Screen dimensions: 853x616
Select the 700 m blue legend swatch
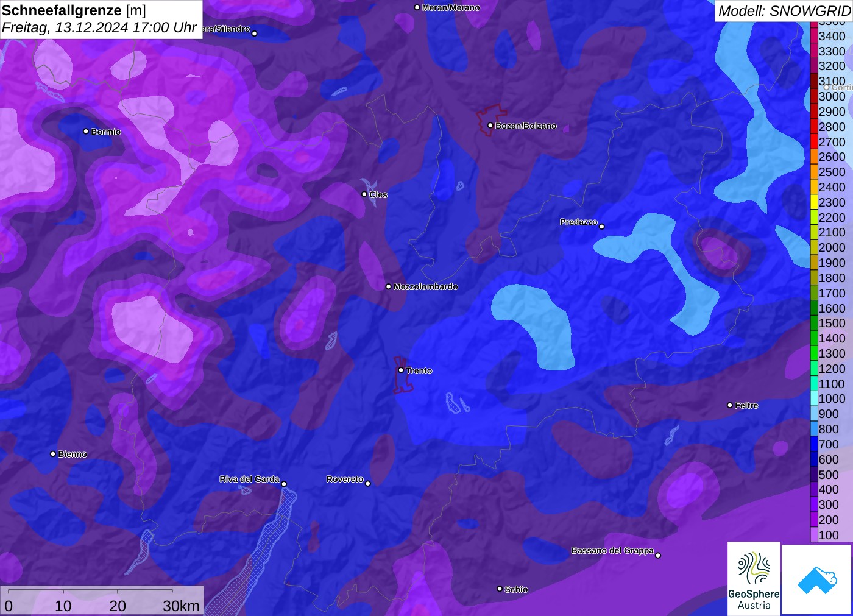pyautogui.click(x=814, y=444)
